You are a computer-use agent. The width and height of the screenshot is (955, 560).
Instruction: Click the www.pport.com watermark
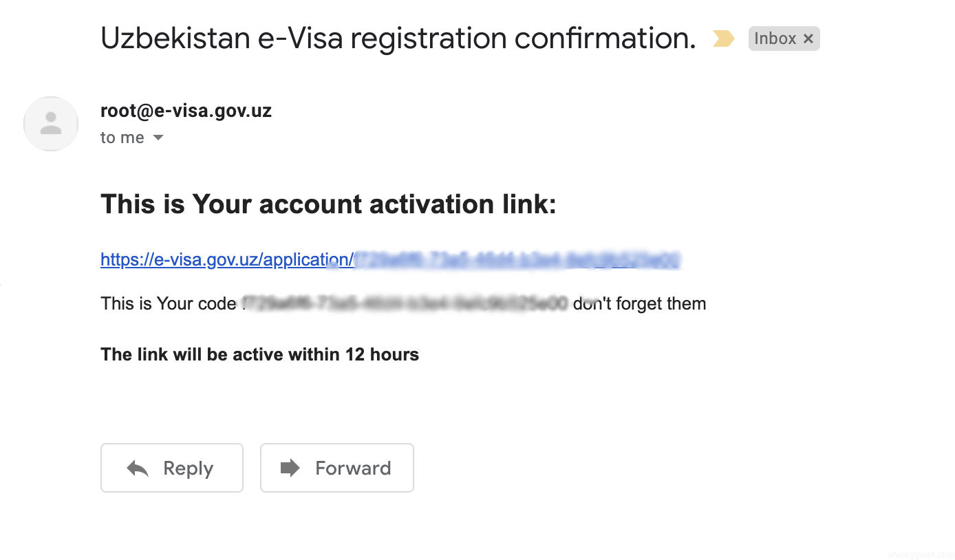[920, 554]
